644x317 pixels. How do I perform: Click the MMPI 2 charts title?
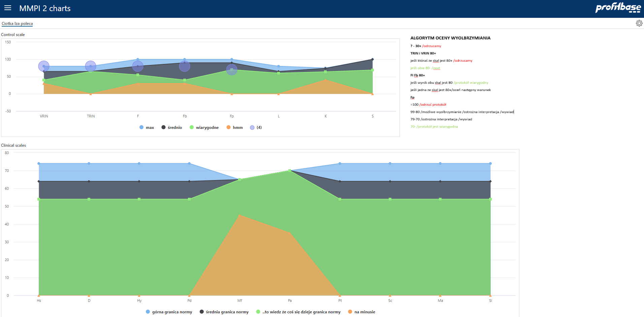[45, 8]
